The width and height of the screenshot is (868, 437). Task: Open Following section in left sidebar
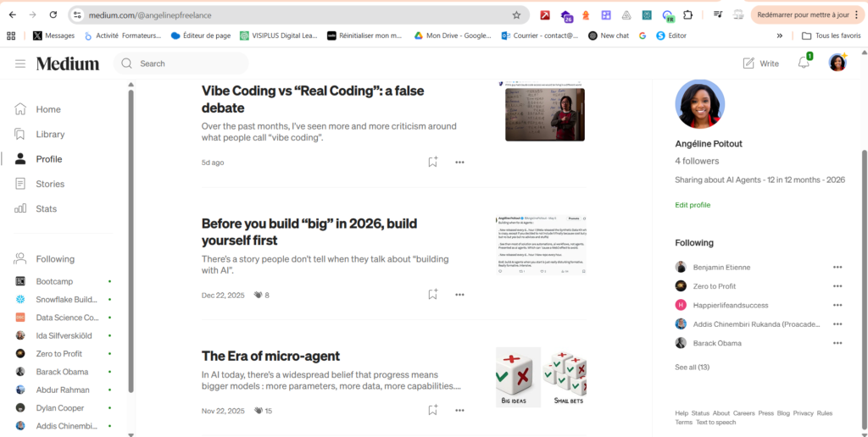coord(54,259)
